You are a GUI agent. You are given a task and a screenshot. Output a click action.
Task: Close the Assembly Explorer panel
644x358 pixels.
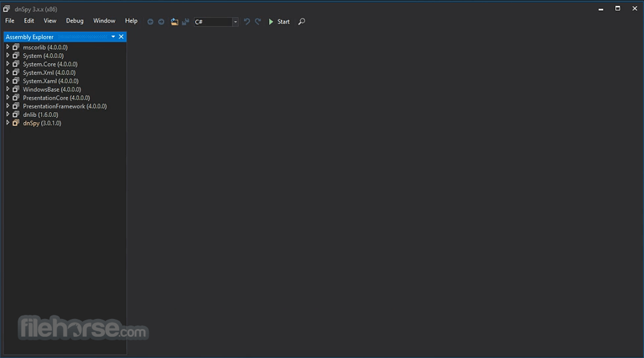121,37
